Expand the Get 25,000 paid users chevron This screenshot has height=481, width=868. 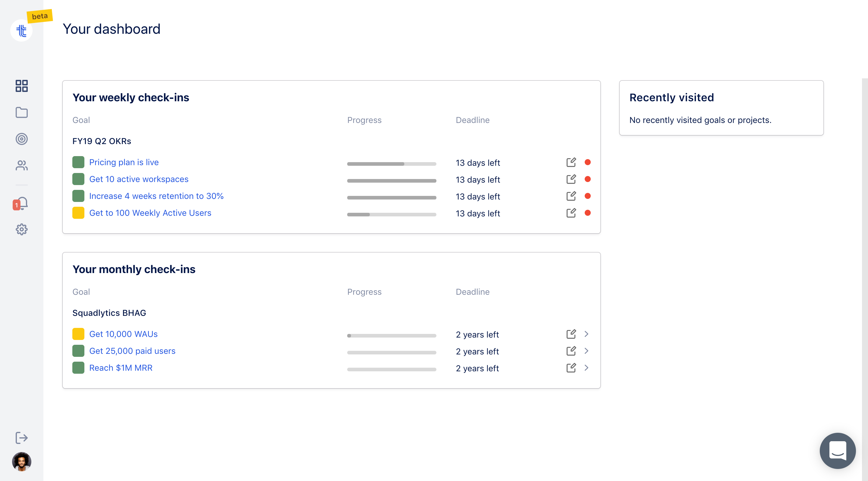click(x=587, y=351)
